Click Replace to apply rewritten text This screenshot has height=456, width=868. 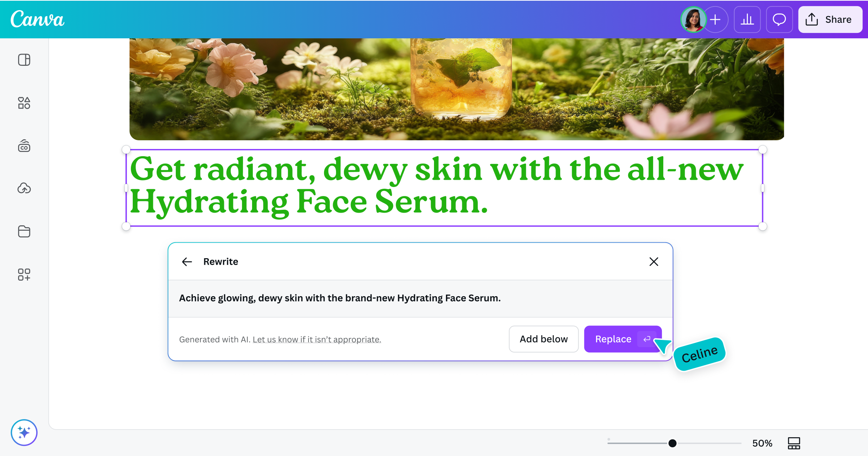[613, 339]
